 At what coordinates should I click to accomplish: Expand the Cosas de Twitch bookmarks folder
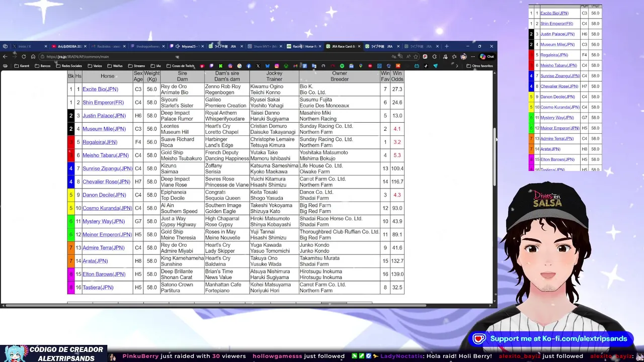click(x=180, y=66)
